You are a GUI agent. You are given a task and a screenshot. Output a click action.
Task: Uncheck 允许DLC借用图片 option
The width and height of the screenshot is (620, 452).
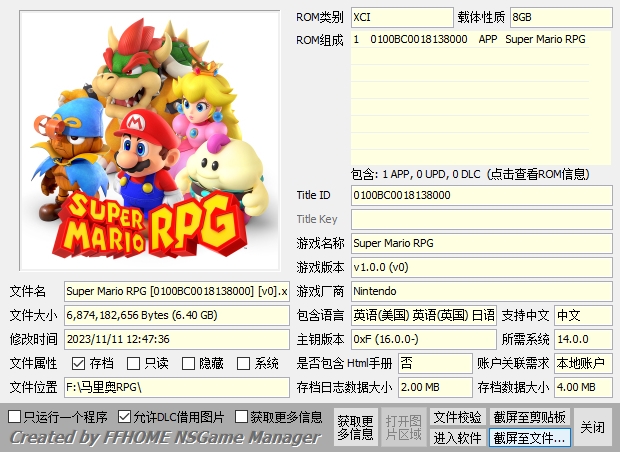124,416
